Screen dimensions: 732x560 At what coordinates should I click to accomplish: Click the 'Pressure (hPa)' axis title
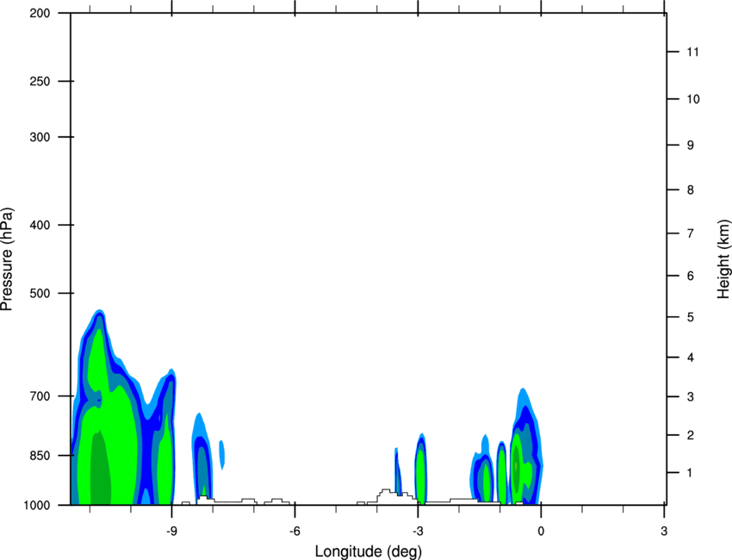[7, 259]
